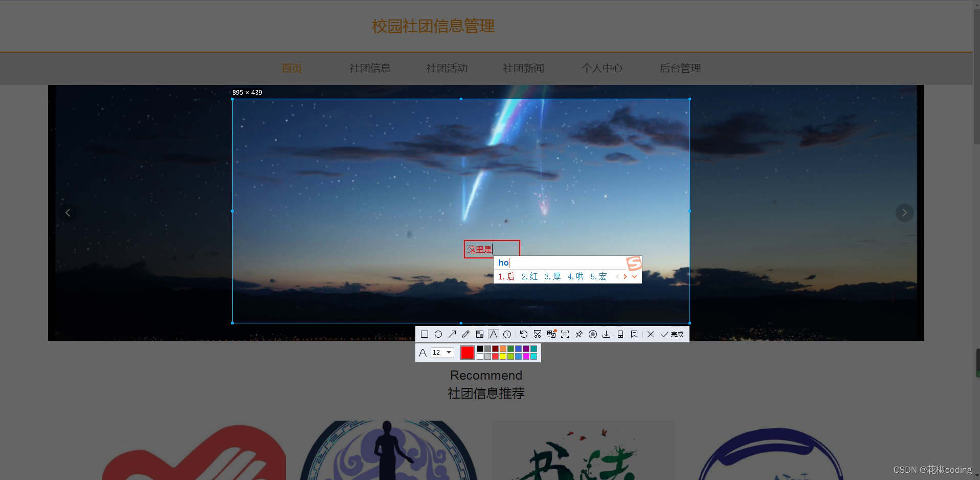
Task: Select the pencil freehand tool
Action: [x=466, y=334]
